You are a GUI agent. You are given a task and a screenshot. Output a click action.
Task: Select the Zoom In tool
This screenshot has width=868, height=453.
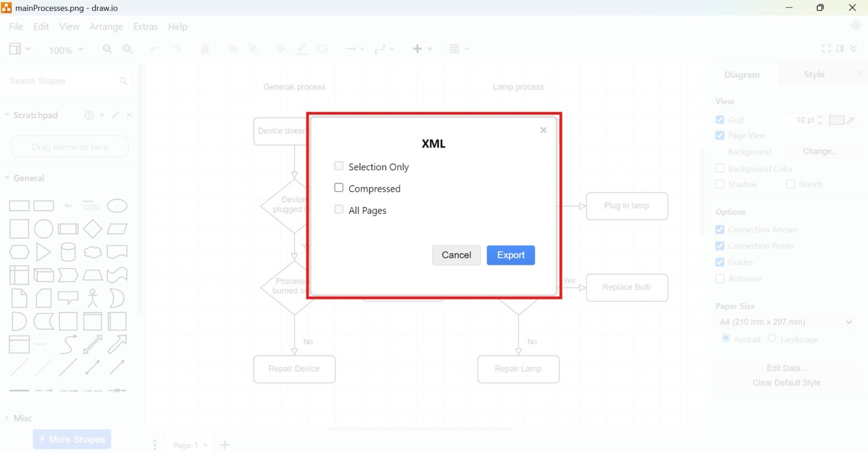click(x=107, y=49)
